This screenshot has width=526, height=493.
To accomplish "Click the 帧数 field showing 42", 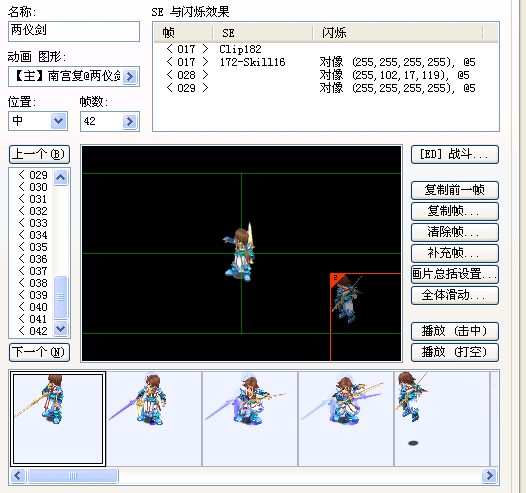I will coord(102,121).
